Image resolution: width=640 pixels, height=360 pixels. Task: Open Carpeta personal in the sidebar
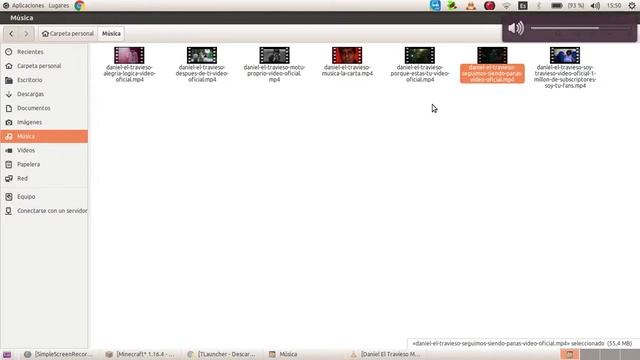click(x=44, y=66)
